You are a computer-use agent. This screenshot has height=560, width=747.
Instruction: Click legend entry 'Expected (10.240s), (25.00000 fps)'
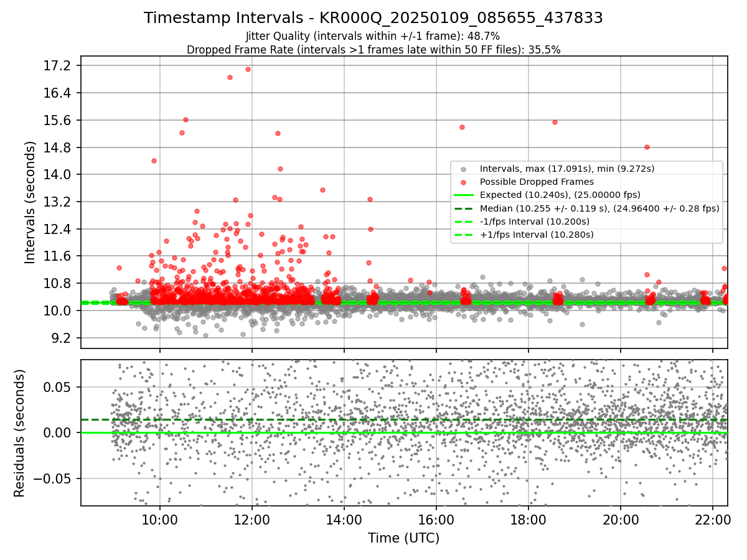(x=560, y=195)
